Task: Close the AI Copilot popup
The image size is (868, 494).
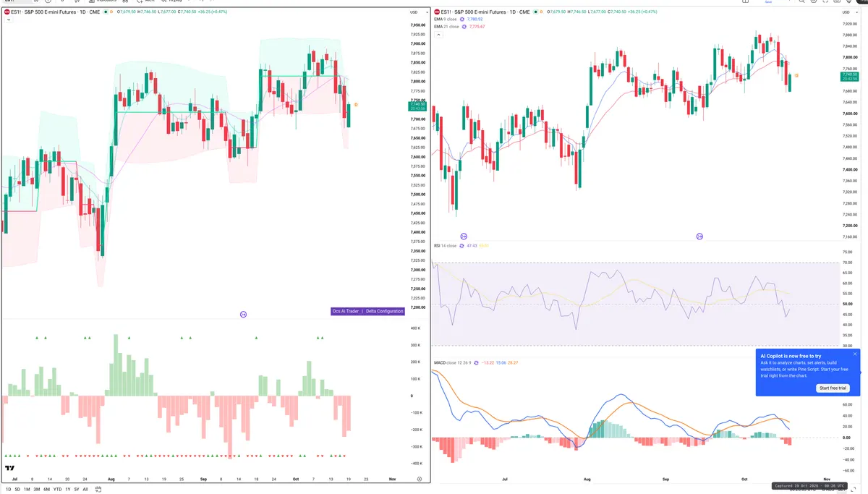Action: [855, 354]
